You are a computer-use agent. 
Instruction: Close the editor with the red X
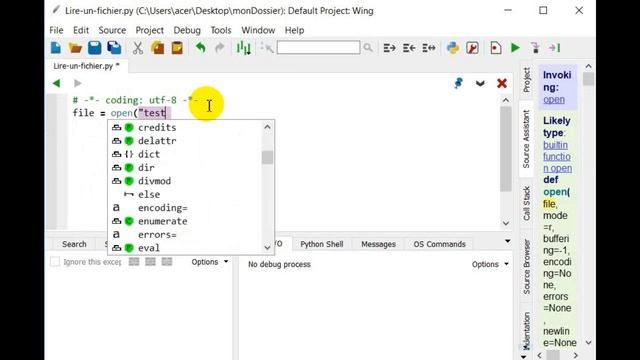(502, 83)
